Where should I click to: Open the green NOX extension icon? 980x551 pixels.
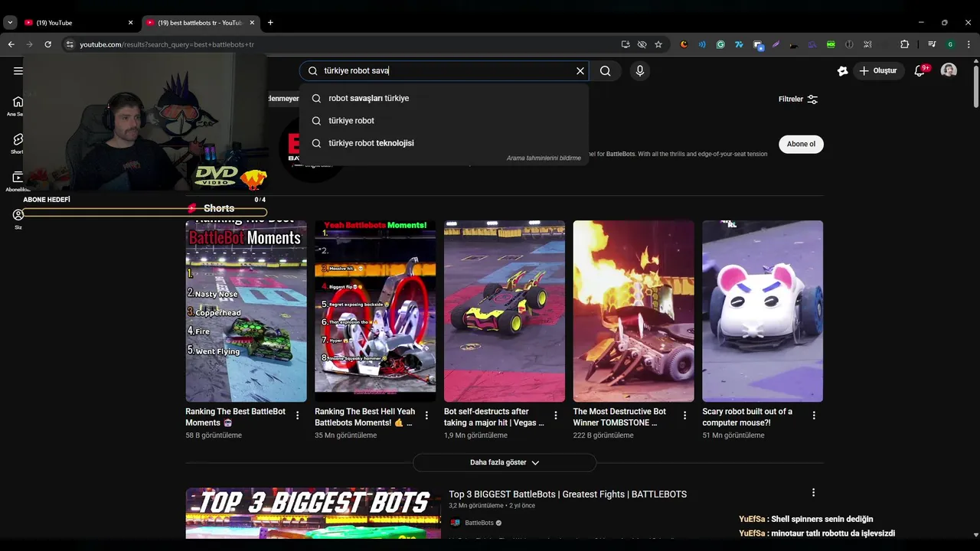point(831,44)
